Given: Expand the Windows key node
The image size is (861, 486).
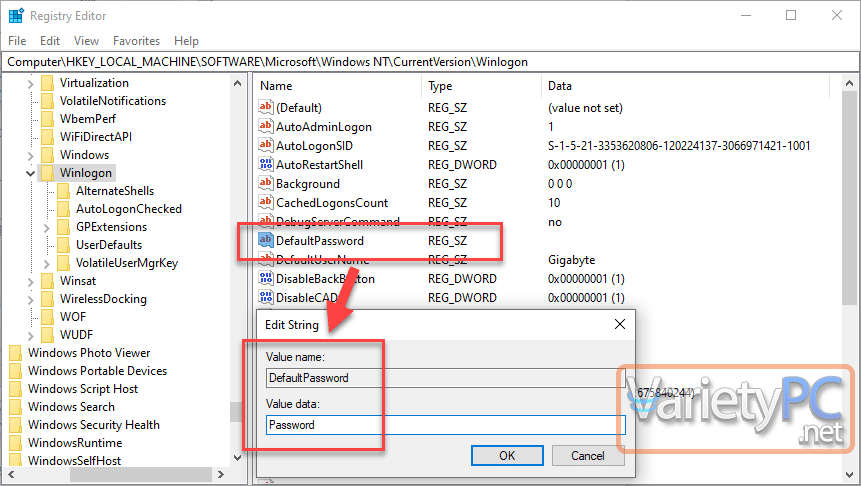Looking at the screenshot, I should tap(31, 155).
